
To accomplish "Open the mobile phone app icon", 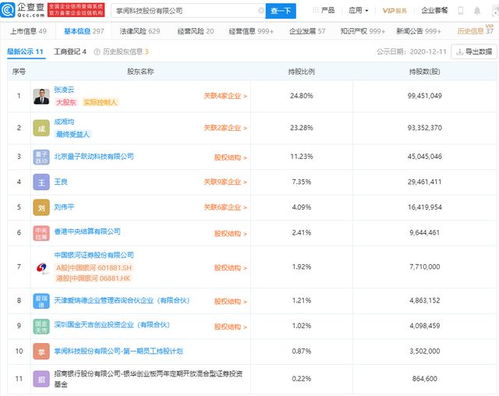I will pos(461,11).
